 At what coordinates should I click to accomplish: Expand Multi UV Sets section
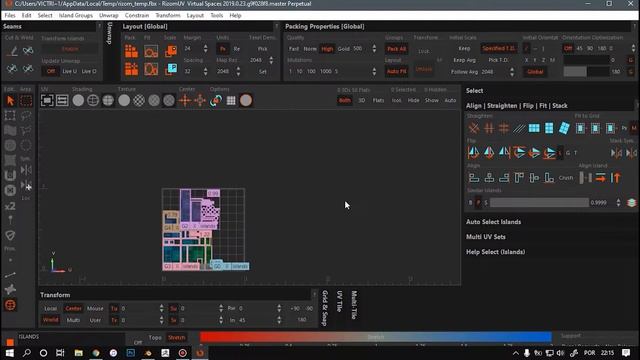[x=486, y=237]
